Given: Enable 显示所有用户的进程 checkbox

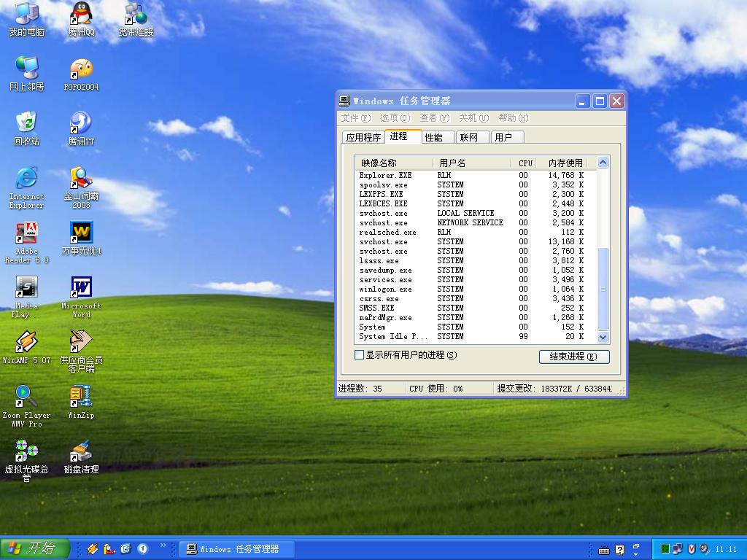Looking at the screenshot, I should coord(359,355).
